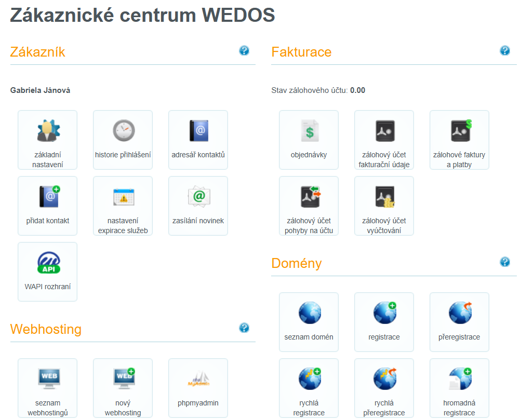Click the Domény section heading

[297, 263]
